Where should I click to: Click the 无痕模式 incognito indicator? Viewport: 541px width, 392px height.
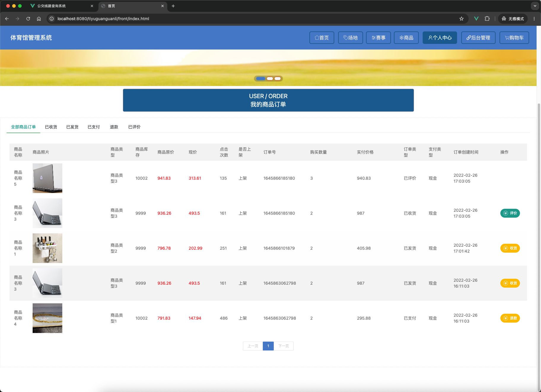coord(513,19)
